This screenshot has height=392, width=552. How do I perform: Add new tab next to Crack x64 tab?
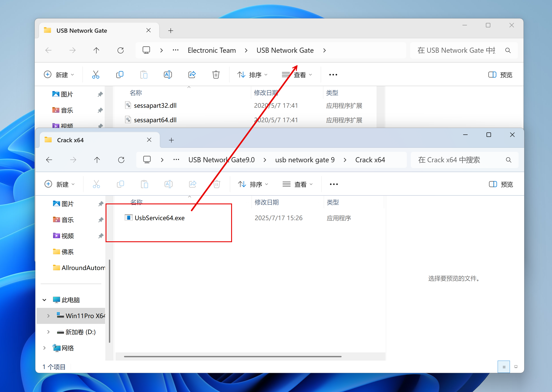point(171,140)
